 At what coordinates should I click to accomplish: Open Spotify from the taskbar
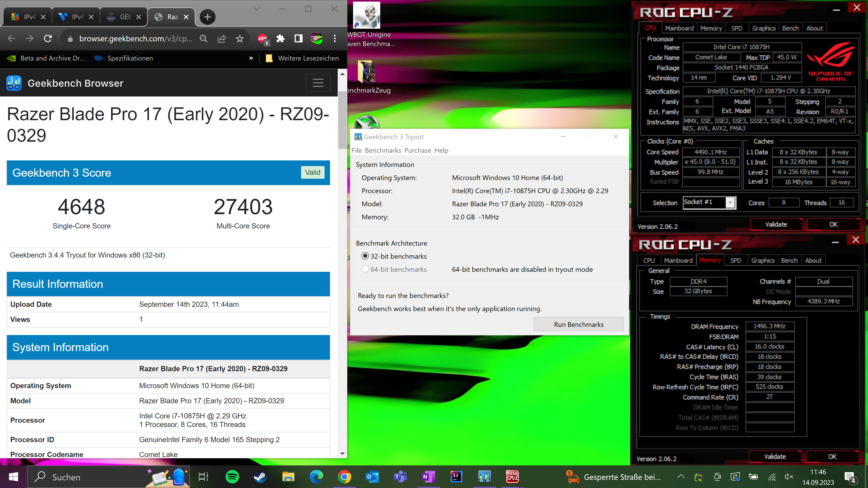(232, 476)
